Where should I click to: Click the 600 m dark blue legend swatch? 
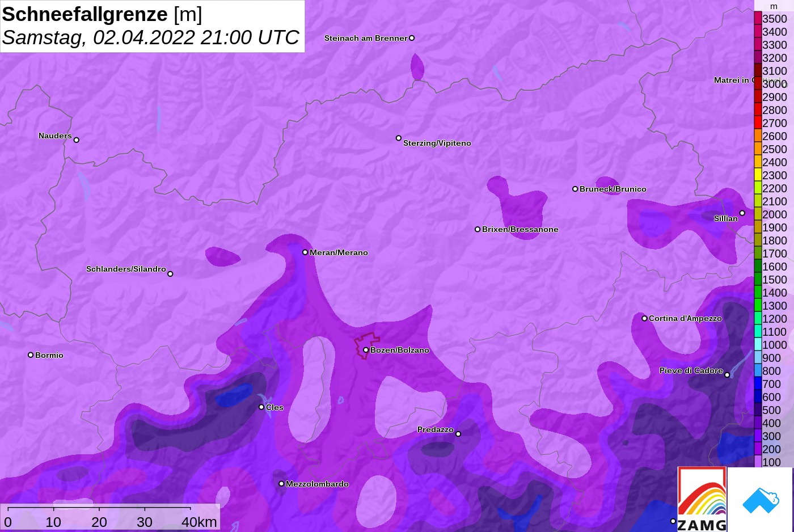[x=758, y=397]
